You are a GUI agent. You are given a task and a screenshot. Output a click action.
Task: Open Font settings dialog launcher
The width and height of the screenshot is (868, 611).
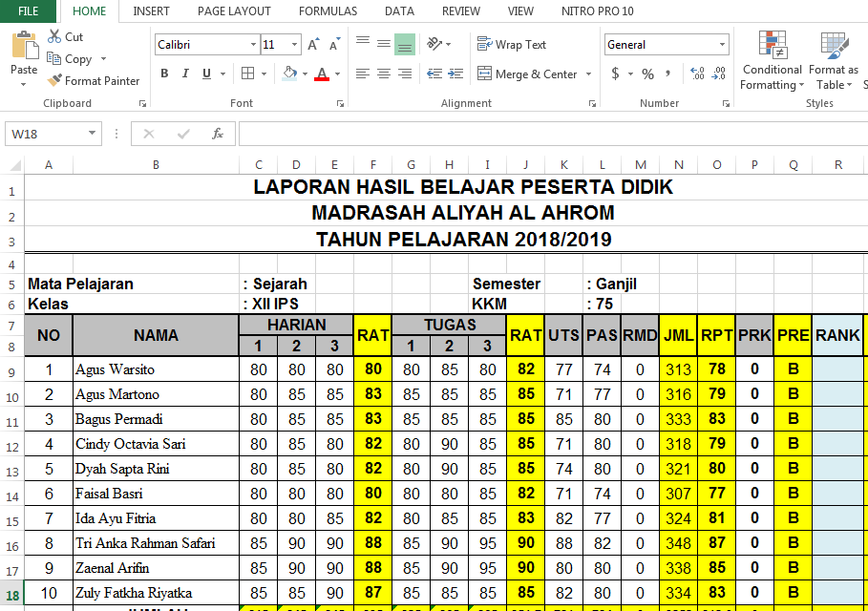pyautogui.click(x=341, y=103)
